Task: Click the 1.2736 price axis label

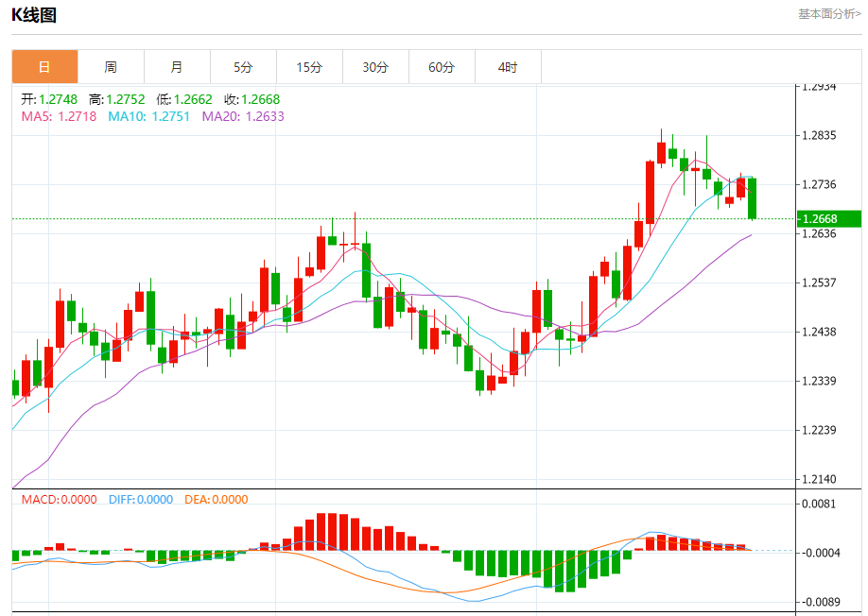Action: 819,184
